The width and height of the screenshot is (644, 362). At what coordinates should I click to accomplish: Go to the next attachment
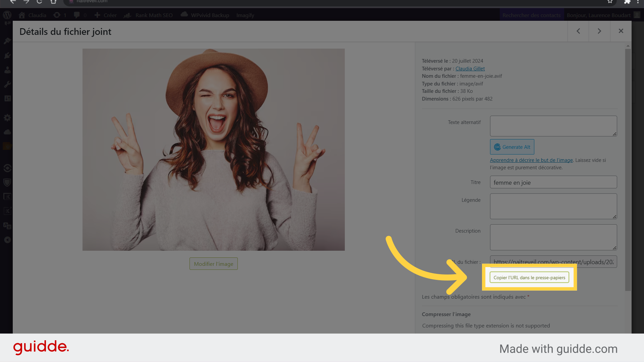click(599, 31)
